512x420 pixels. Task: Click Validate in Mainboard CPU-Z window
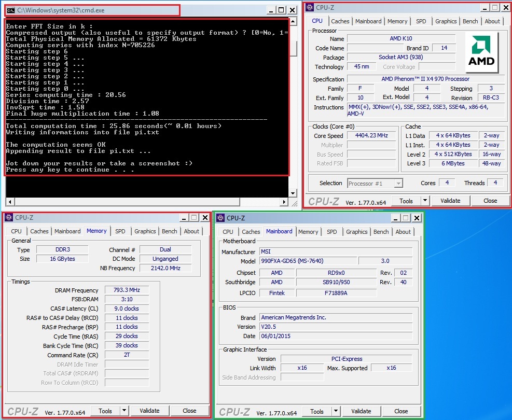point(361,411)
